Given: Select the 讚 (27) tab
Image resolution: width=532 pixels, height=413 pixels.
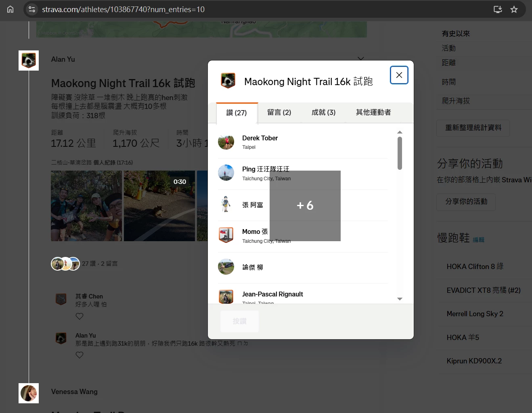Looking at the screenshot, I should click(237, 113).
